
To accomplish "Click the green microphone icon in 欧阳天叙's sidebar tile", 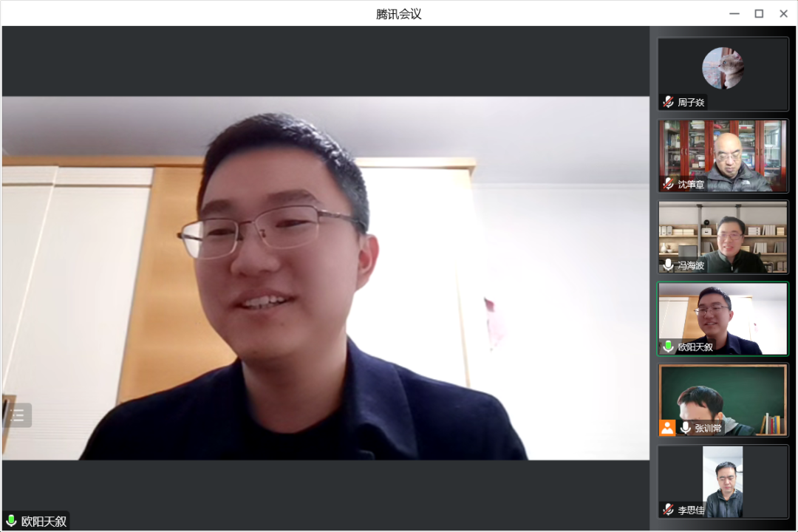I will pyautogui.click(x=668, y=346).
